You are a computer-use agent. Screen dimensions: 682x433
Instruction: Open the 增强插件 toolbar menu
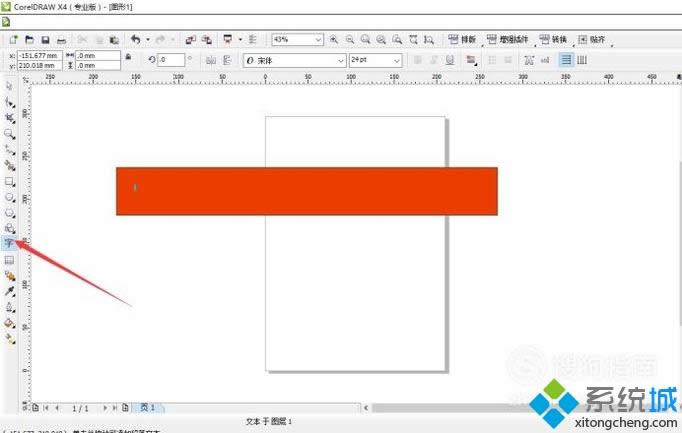pyautogui.click(x=508, y=40)
